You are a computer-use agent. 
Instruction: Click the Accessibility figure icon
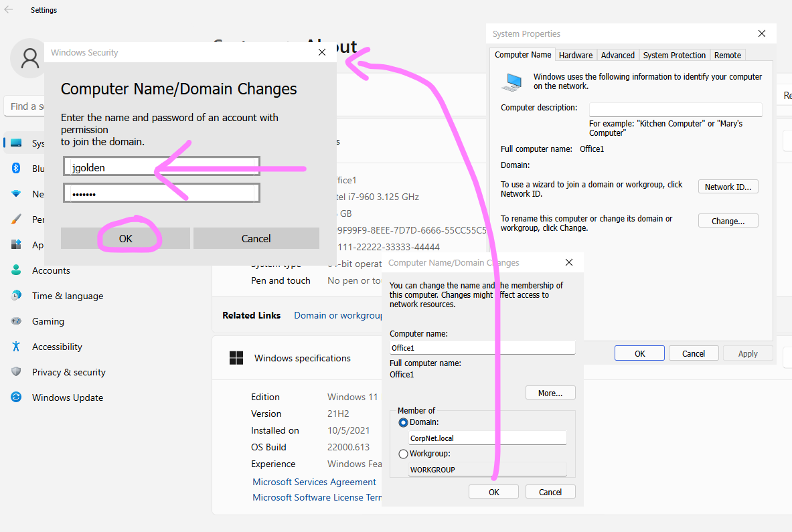point(16,346)
